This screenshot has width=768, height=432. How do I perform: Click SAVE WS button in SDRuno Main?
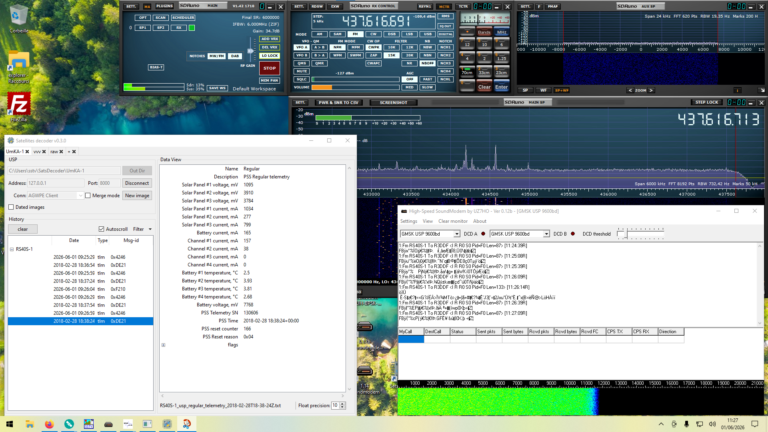(217, 88)
